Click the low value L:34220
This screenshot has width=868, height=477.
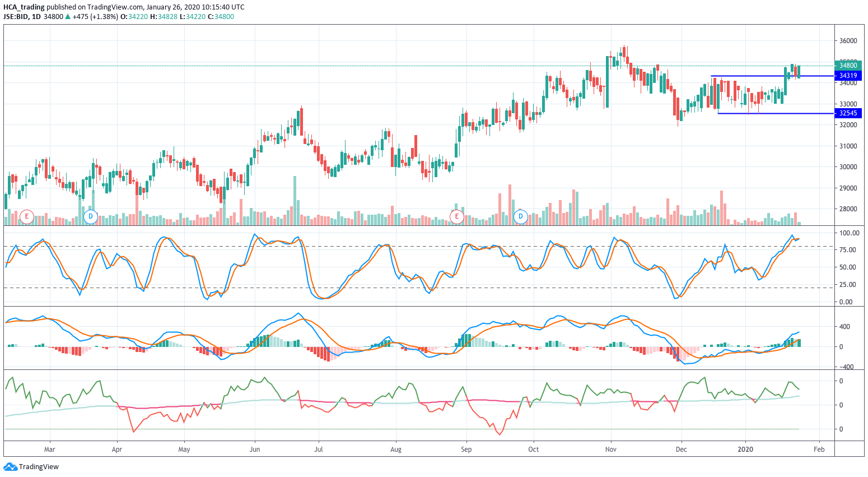(x=192, y=17)
